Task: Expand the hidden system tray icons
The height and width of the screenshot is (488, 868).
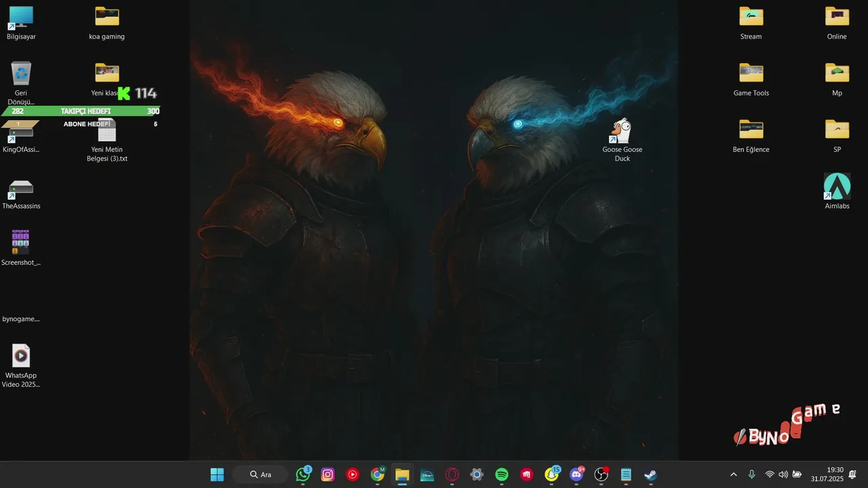Action: [x=733, y=474]
